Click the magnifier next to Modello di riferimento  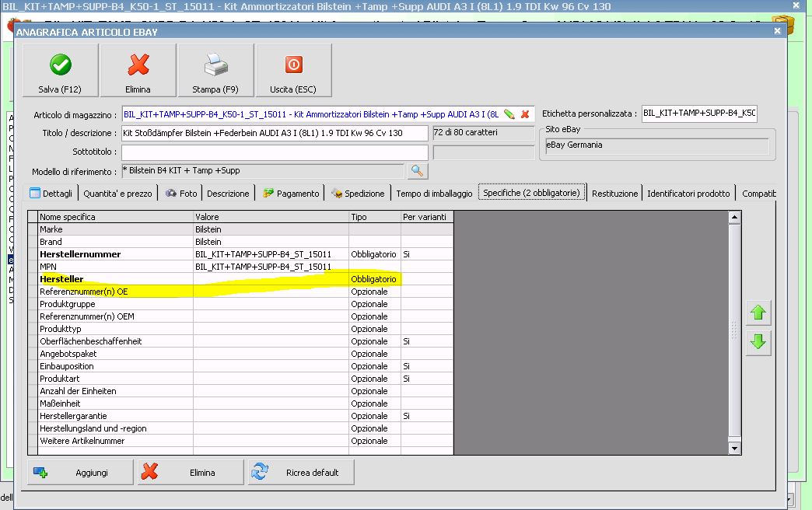pyautogui.click(x=417, y=171)
